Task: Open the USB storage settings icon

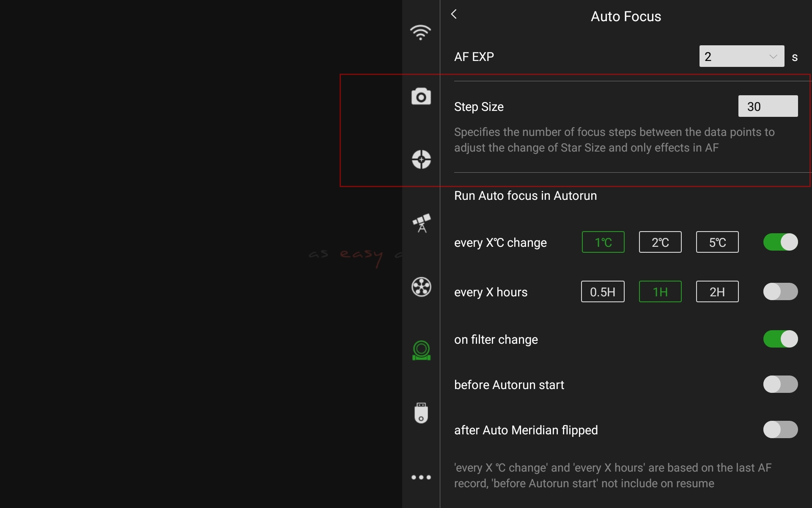Action: [x=421, y=413]
